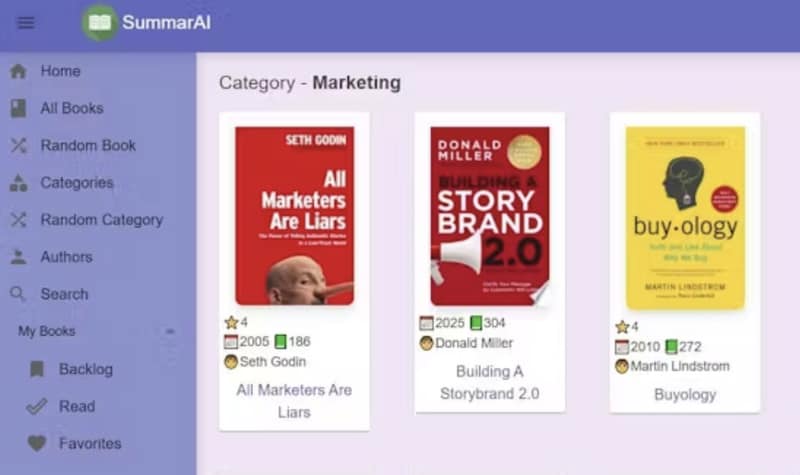Click the Building A StoryBrand cover image

coord(489,215)
